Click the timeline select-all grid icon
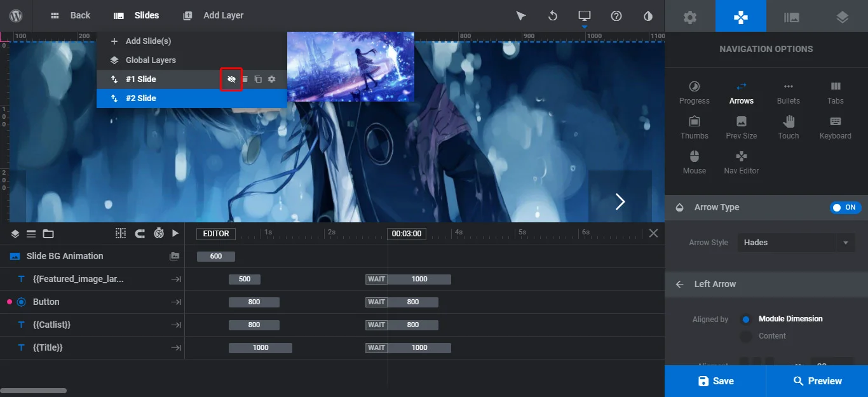The height and width of the screenshot is (397, 868). [x=121, y=234]
